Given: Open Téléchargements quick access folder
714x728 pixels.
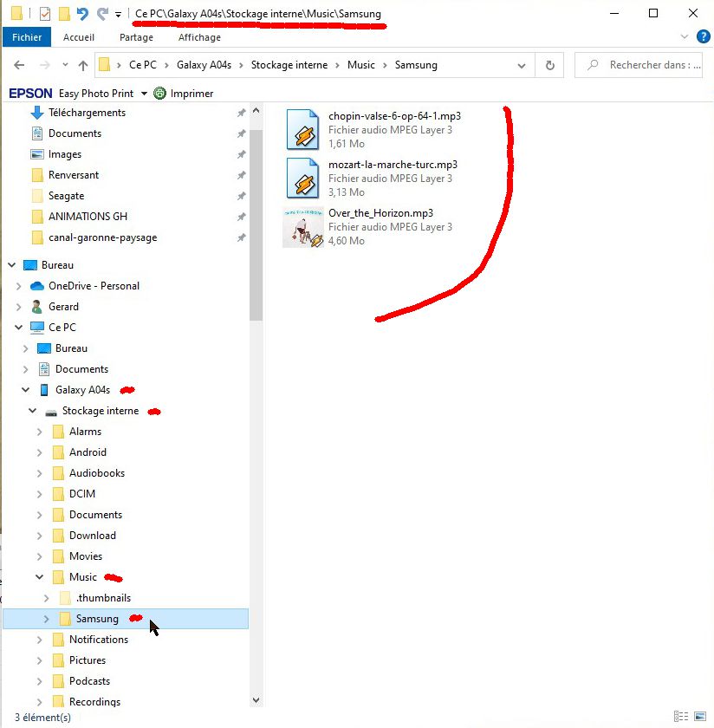Looking at the screenshot, I should (x=87, y=113).
